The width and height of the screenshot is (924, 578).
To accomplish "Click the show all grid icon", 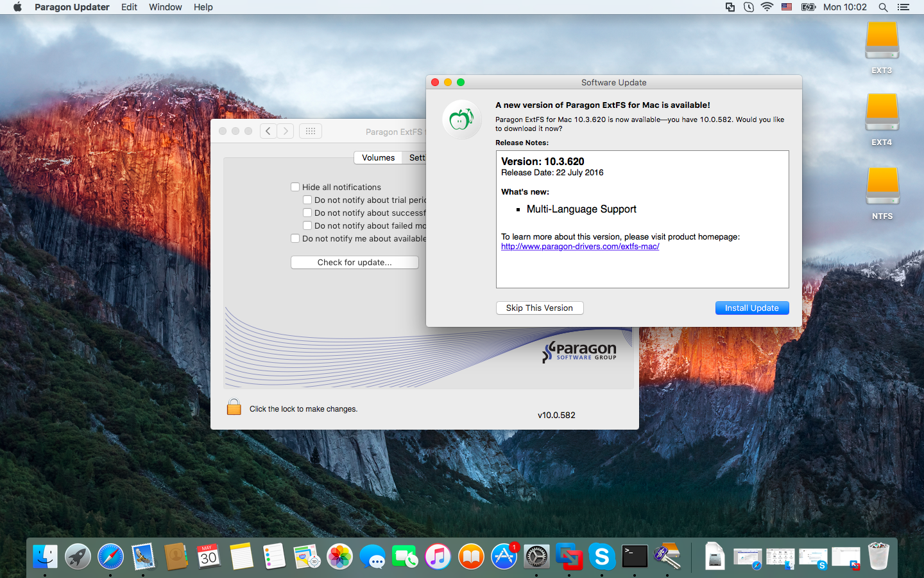I will (x=311, y=131).
